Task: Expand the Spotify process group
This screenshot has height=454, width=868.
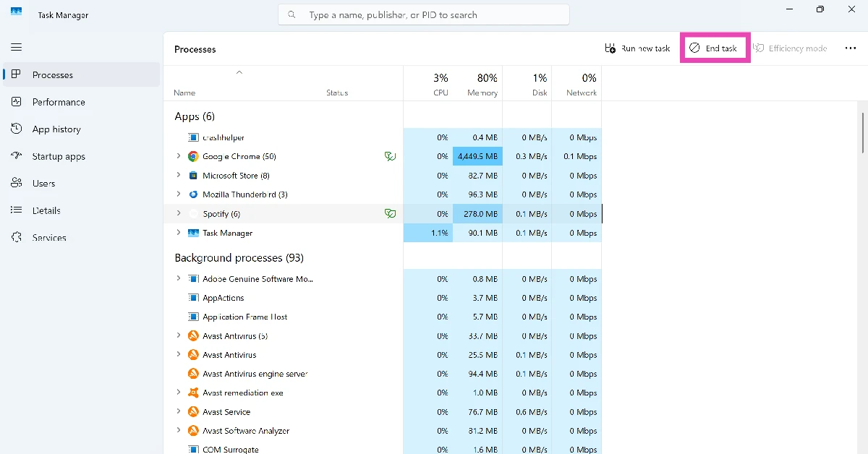Action: coord(179,214)
